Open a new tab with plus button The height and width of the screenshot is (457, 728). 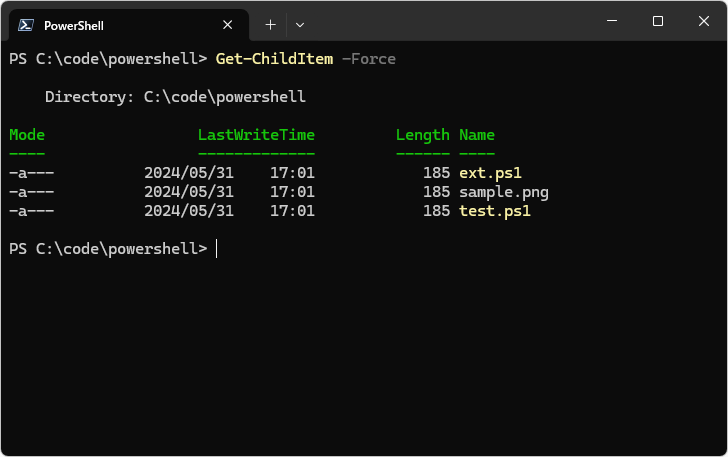point(269,24)
